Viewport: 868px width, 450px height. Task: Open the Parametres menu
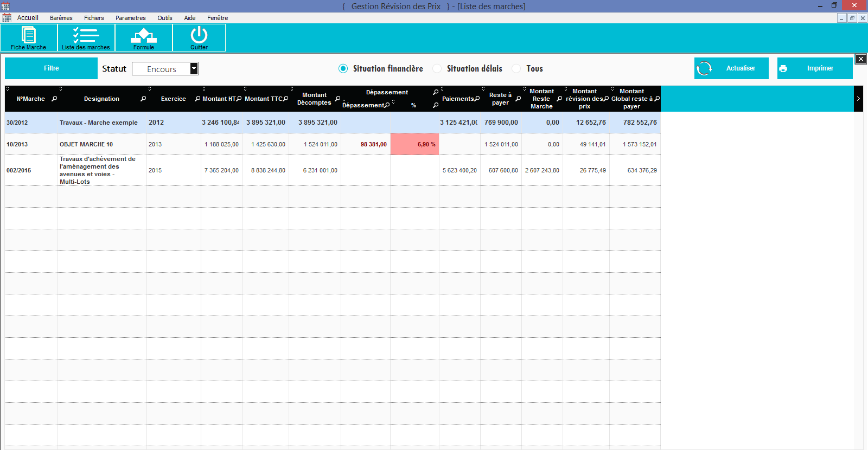point(130,18)
